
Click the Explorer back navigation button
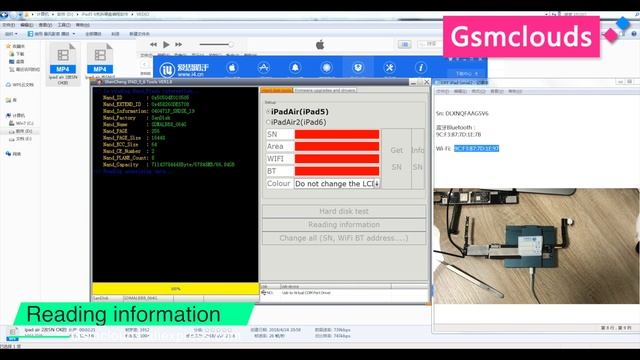(4, 15)
